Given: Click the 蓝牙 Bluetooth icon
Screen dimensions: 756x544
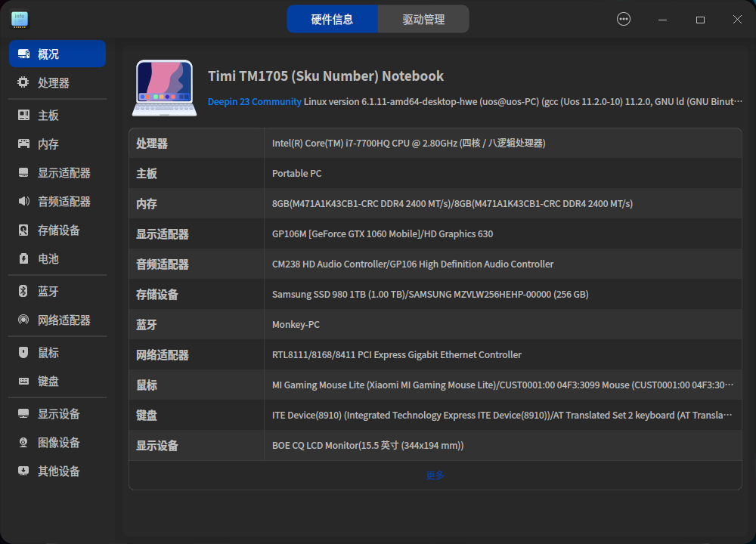Looking at the screenshot, I should click(x=23, y=291).
